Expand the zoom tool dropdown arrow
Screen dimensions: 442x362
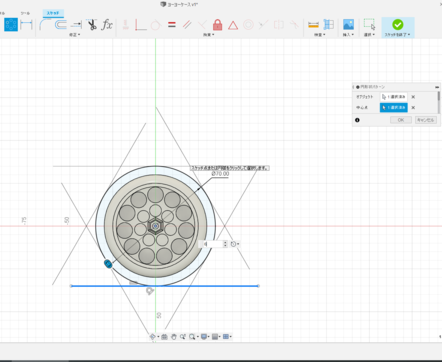(197, 337)
